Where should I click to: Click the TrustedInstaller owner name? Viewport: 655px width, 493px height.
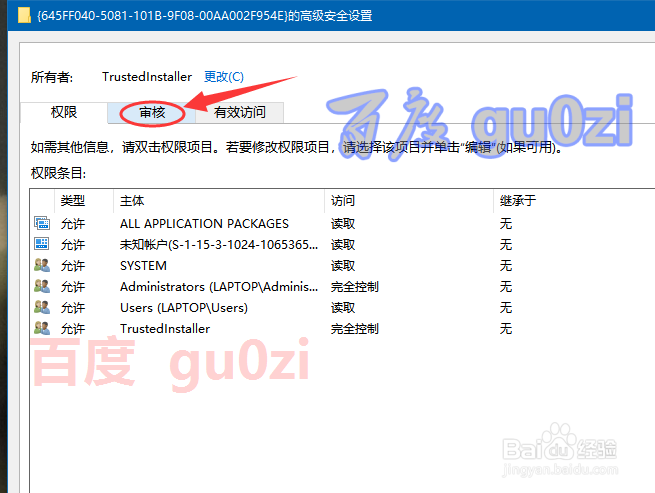pyautogui.click(x=147, y=77)
